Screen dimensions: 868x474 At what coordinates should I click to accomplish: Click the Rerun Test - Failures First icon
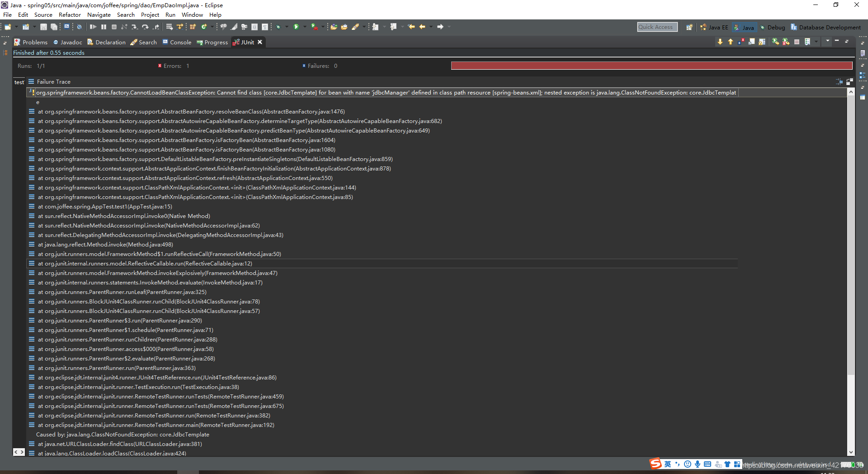pos(785,42)
